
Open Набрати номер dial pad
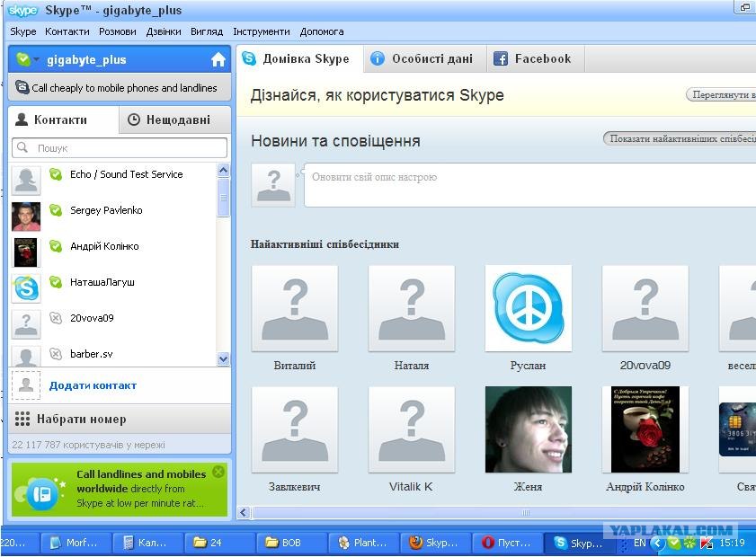click(x=120, y=420)
